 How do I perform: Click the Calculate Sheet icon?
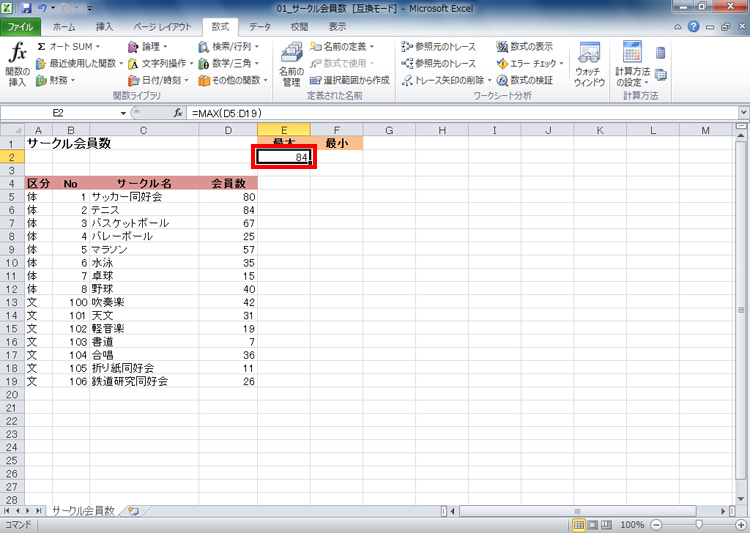click(x=661, y=75)
